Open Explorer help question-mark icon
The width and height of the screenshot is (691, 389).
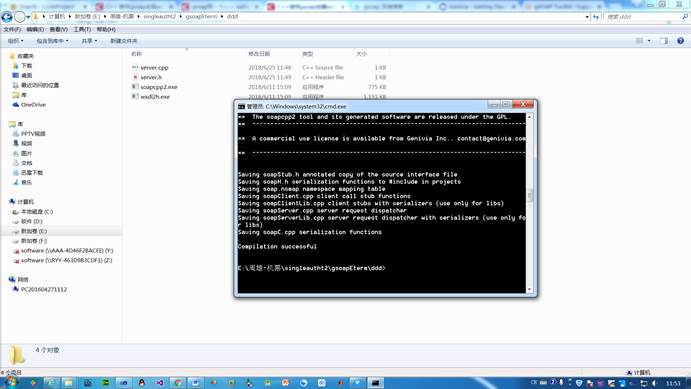click(680, 41)
